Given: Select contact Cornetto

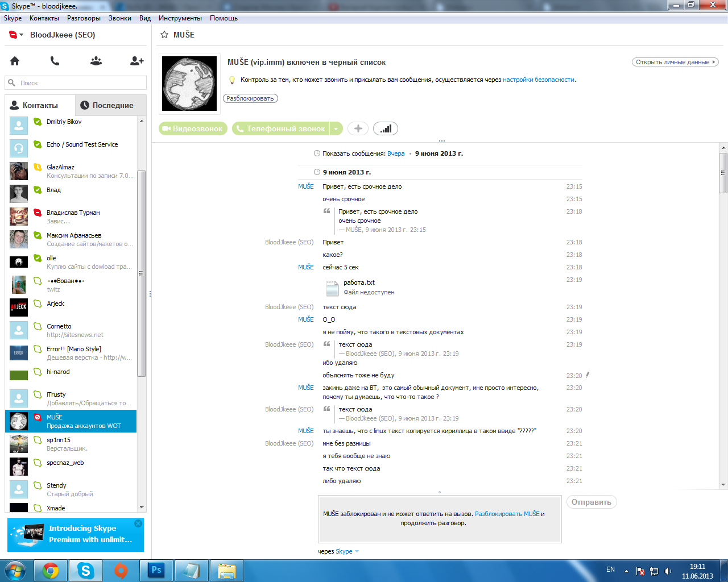Looking at the screenshot, I should click(x=71, y=330).
